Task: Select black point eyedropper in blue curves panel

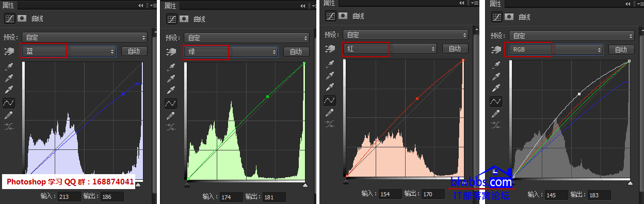Action: (x=8, y=67)
